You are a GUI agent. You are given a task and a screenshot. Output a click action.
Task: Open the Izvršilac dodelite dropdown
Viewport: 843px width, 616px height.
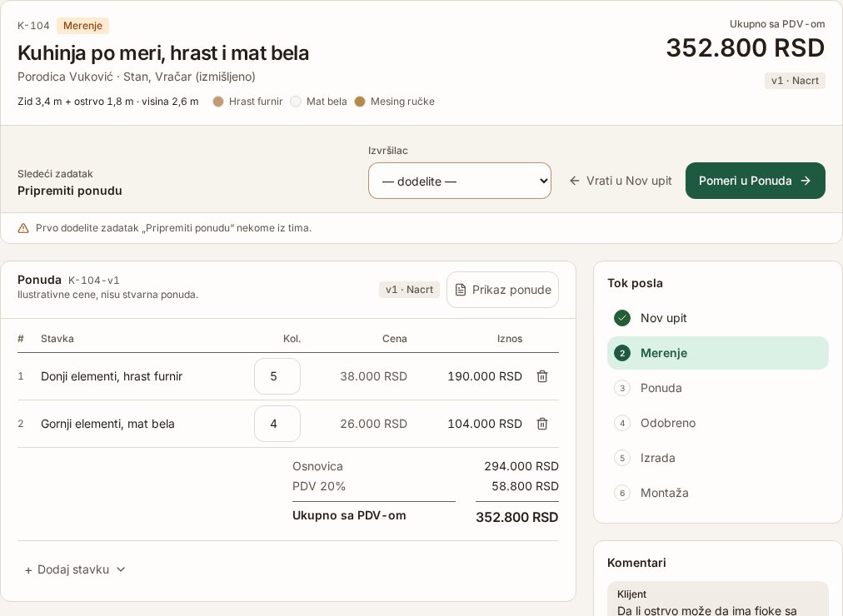coord(460,181)
